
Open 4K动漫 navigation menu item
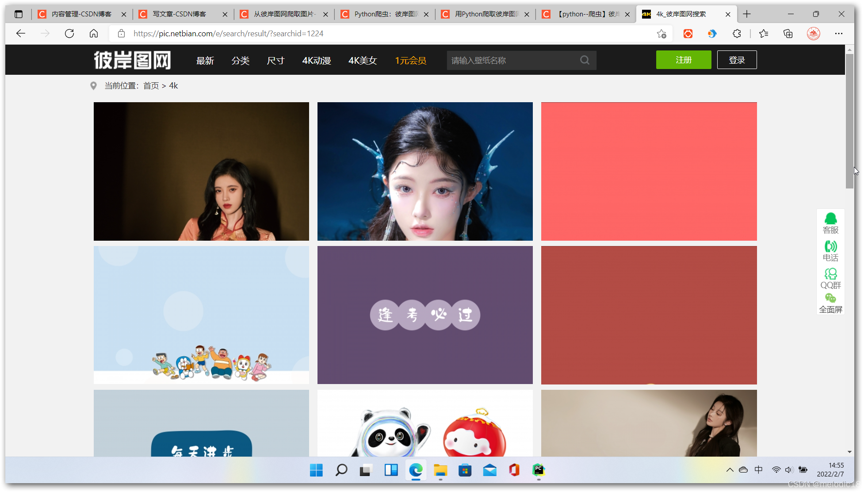coord(317,61)
